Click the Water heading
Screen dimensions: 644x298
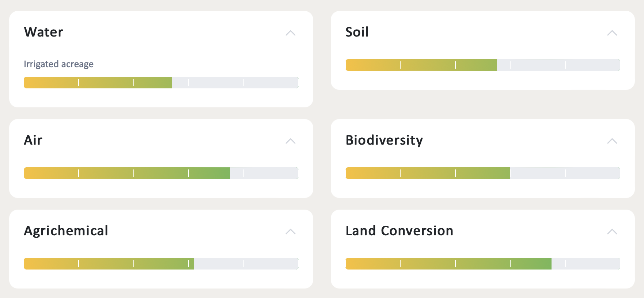(43, 32)
